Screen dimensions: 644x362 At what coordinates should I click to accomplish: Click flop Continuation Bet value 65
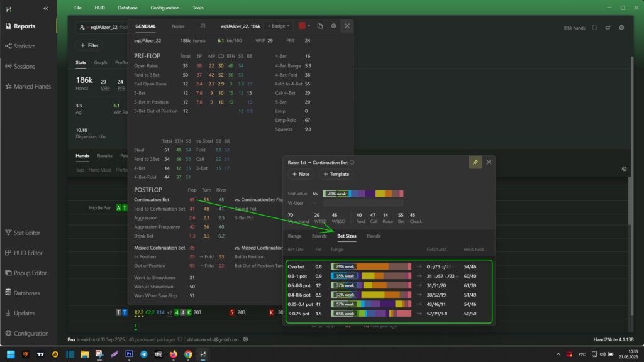click(x=192, y=200)
